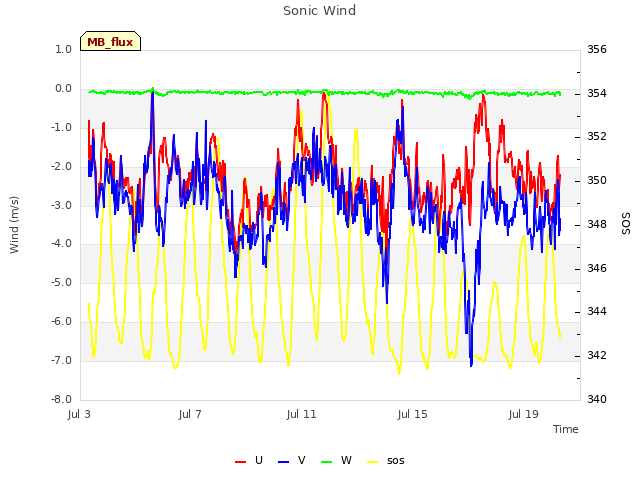Click the -4.0 left axis value

click(x=61, y=244)
